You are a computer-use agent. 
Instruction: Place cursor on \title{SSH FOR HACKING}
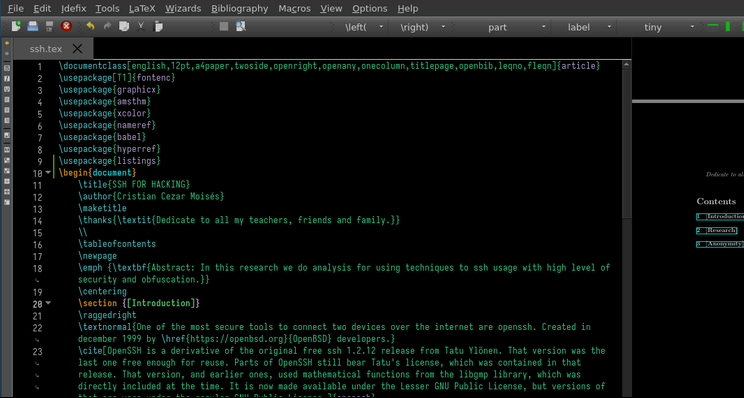pos(134,185)
